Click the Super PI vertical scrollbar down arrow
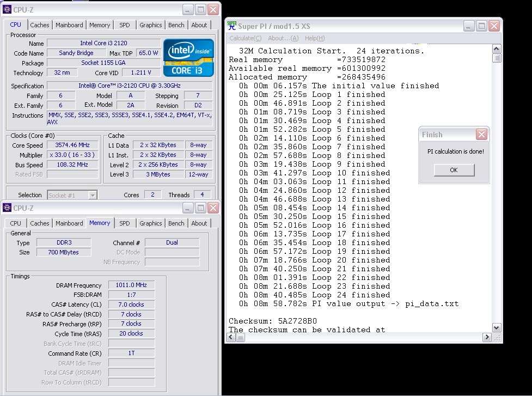This screenshot has height=396, width=532. 497,328
